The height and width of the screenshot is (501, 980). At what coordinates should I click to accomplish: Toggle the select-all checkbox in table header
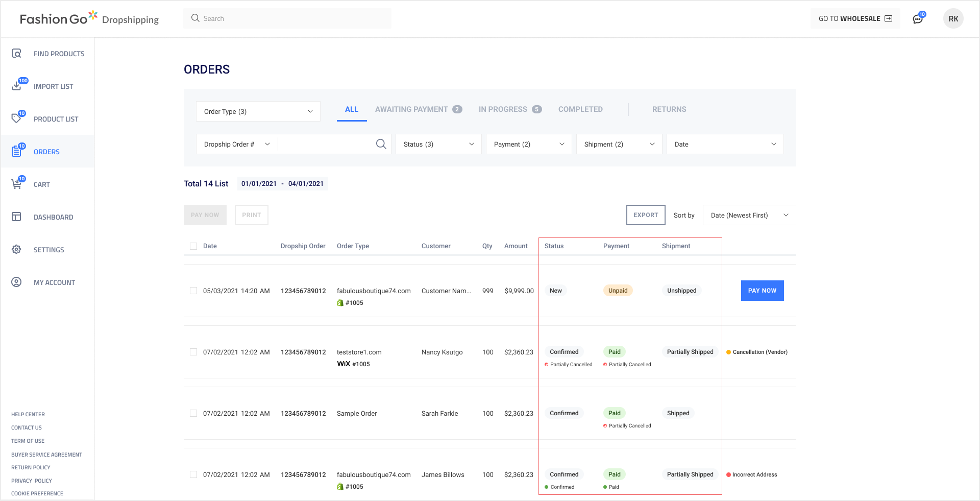(x=193, y=246)
